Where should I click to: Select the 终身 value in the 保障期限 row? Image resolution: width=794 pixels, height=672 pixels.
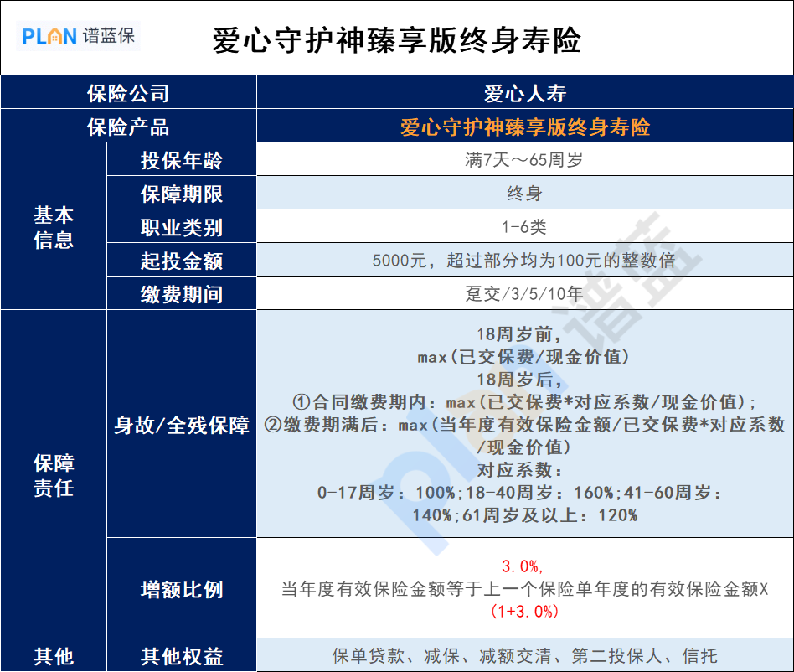click(524, 193)
